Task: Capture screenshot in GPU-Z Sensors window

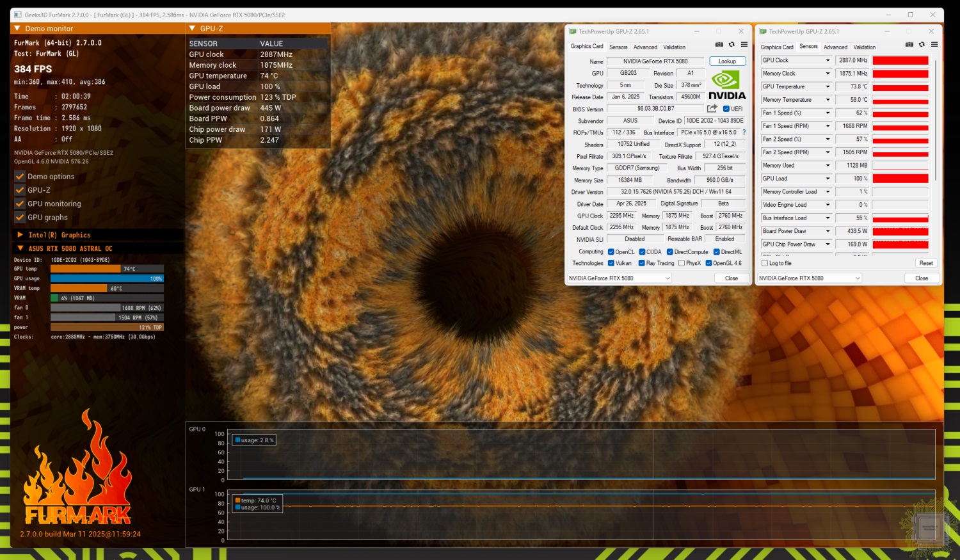Action: click(x=909, y=44)
